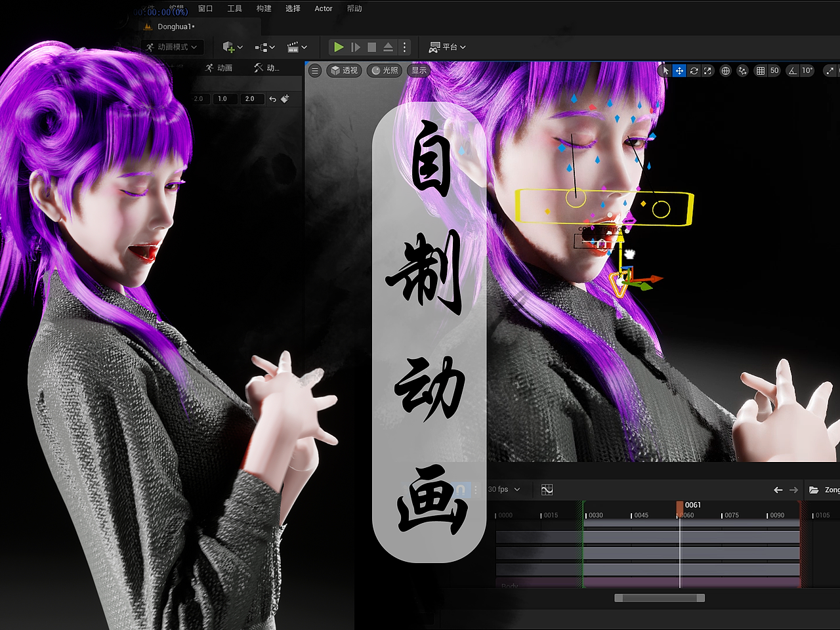The height and width of the screenshot is (630, 840).
Task: Switch to the 动... tools tab
Action: 267,68
